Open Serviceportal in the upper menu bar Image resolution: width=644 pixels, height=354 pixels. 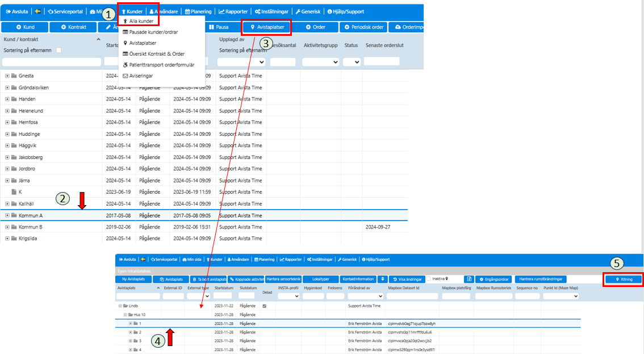point(65,11)
